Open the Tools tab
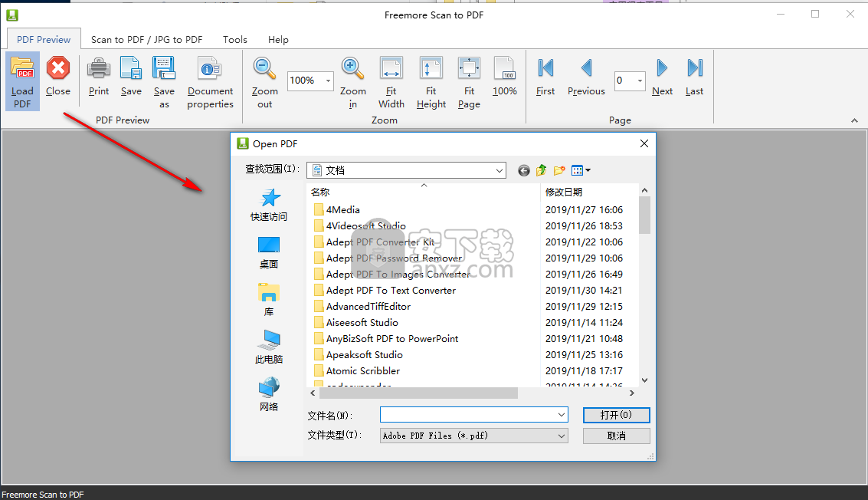This screenshot has height=500, width=868. click(235, 39)
